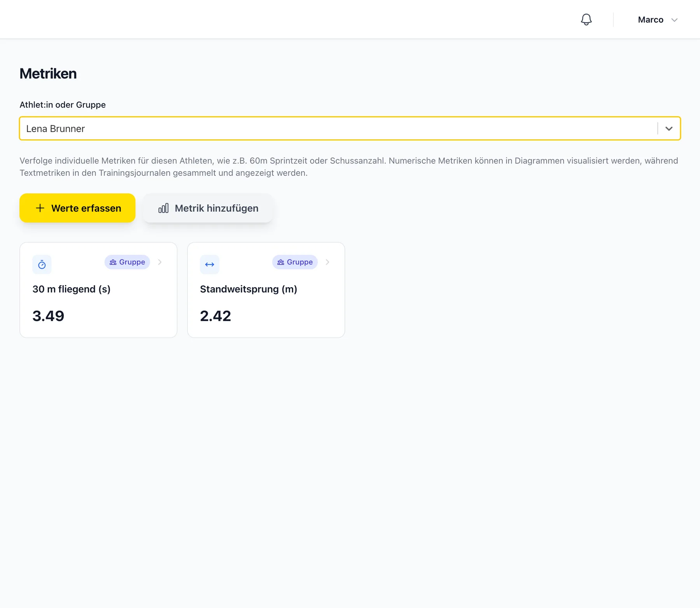Click the stopwatch icon on the 30 m fliegend card
Viewport: 700px width, 608px height.
(x=42, y=265)
